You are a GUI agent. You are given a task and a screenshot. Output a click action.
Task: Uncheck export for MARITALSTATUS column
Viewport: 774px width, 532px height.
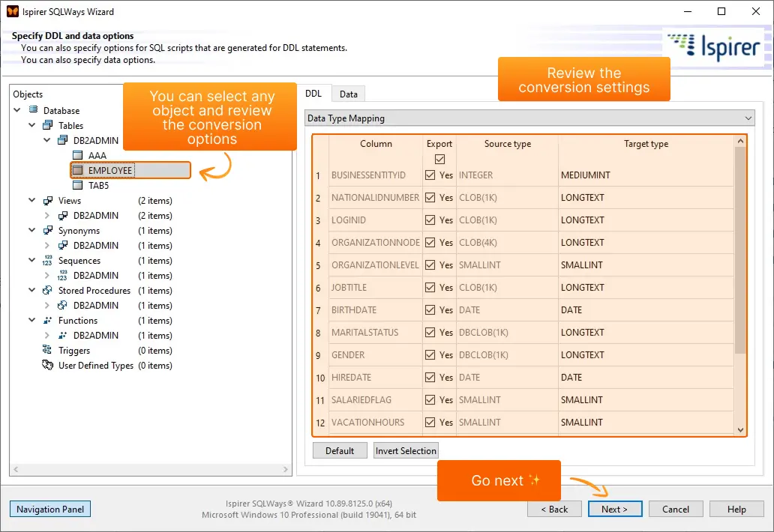(430, 333)
